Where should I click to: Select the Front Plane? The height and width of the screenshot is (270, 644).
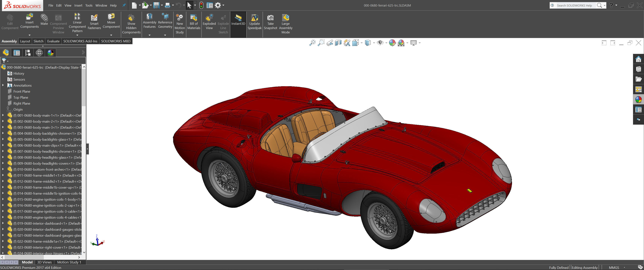click(22, 91)
